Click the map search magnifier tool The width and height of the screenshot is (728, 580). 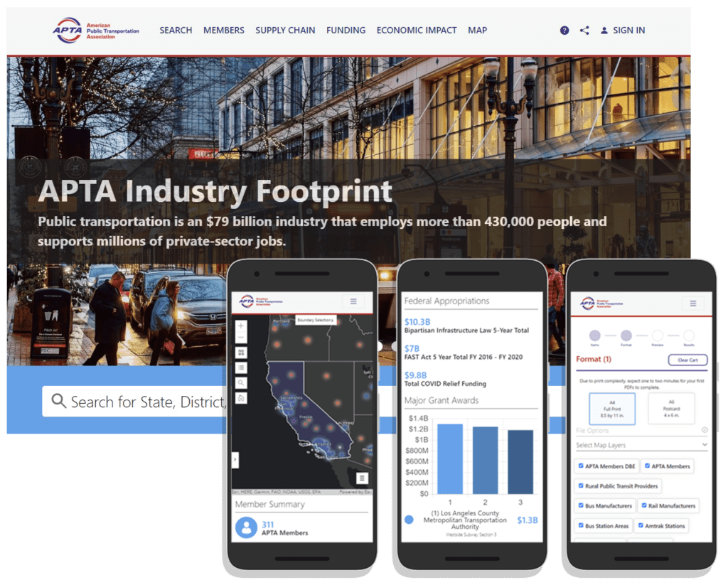pyautogui.click(x=241, y=383)
